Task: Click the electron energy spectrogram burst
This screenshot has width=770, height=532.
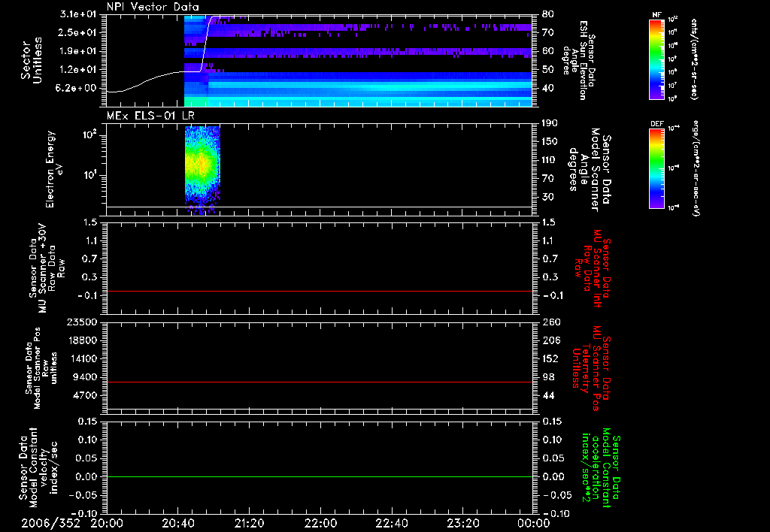Action: pos(202,169)
